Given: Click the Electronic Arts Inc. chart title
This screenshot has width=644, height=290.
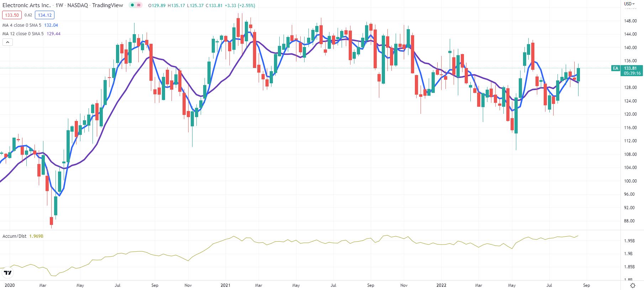Looking at the screenshot, I should tap(27, 5).
